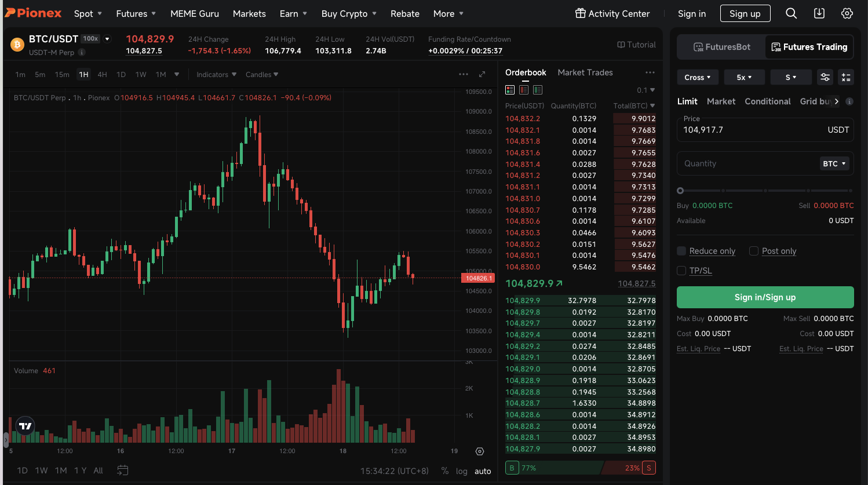Screen dimensions: 868x485
Task: Click the futures calculator icon
Action: (846, 77)
